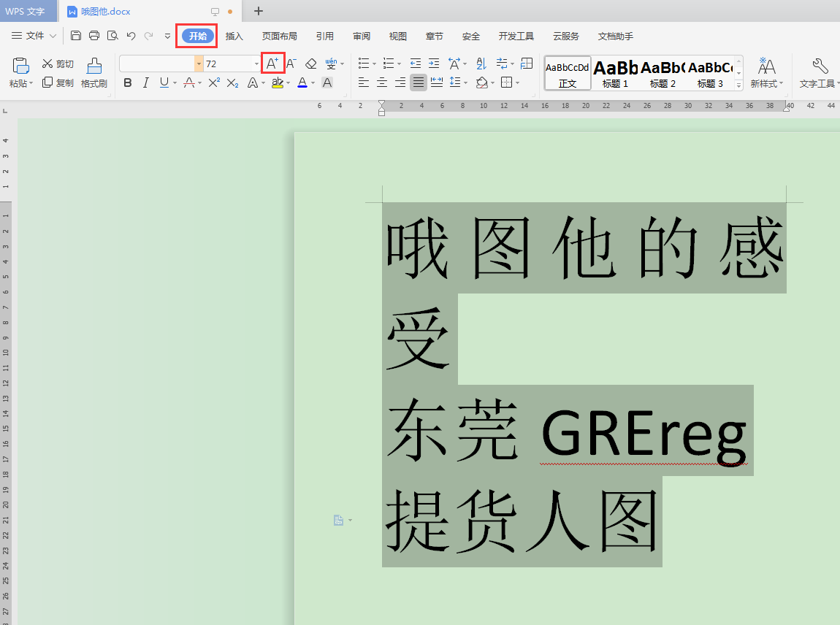Apply the 标题 3 style
The image size is (840, 625).
pos(710,73)
